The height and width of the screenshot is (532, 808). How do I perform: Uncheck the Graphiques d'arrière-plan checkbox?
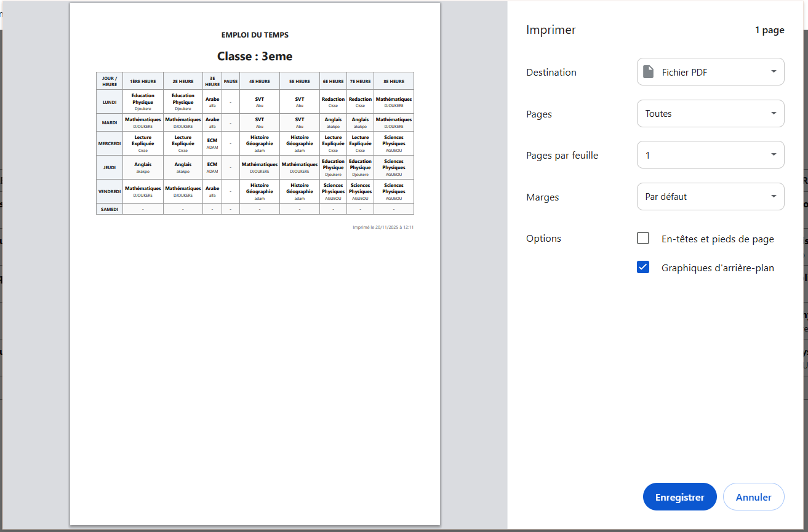tap(643, 268)
